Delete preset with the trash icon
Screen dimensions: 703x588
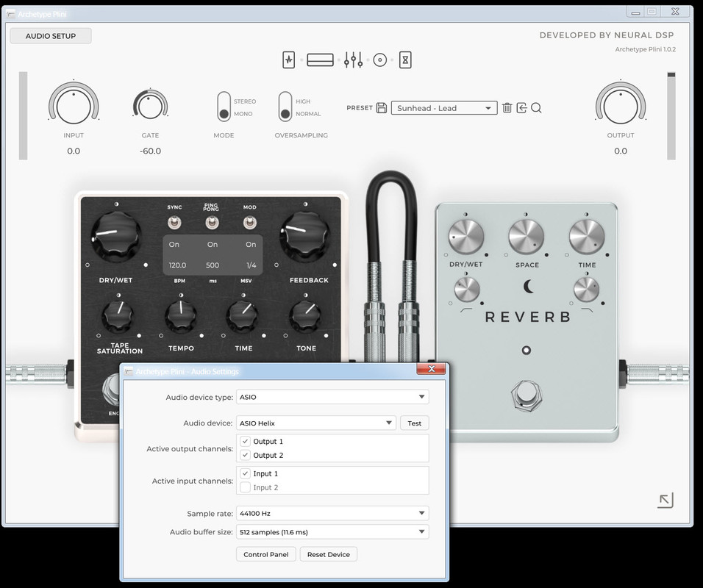[x=507, y=108]
